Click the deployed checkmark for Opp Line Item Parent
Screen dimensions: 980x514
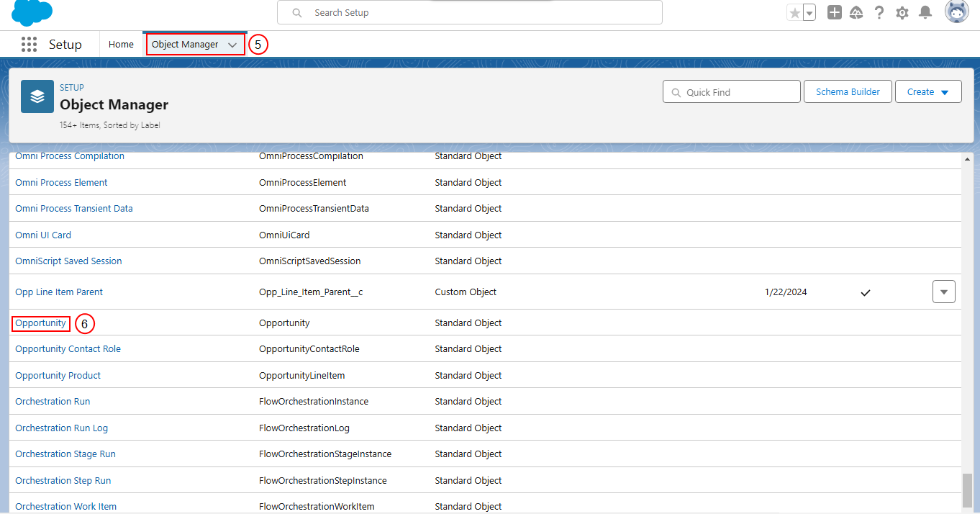866,292
